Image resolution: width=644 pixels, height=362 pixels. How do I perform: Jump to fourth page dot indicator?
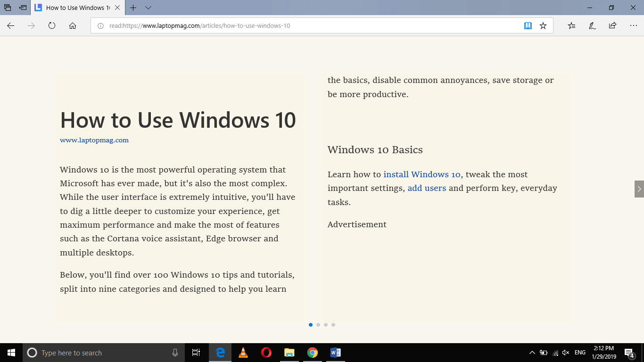[x=333, y=325]
